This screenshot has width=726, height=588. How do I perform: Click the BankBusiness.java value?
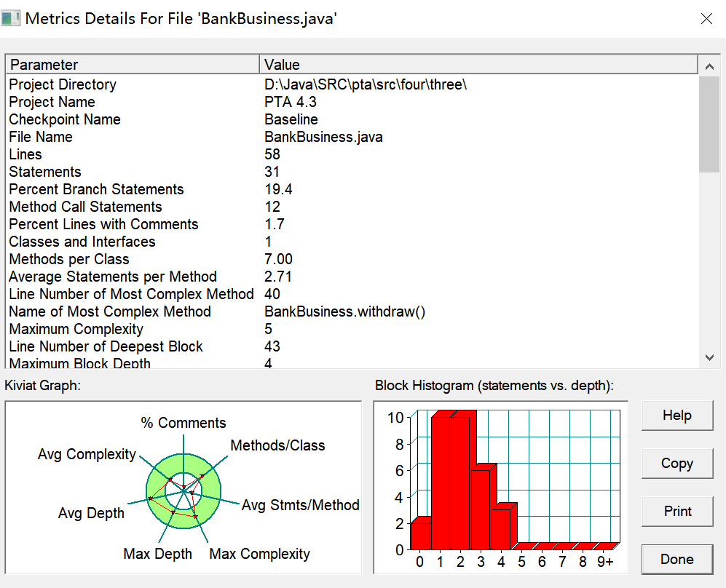[323, 137]
